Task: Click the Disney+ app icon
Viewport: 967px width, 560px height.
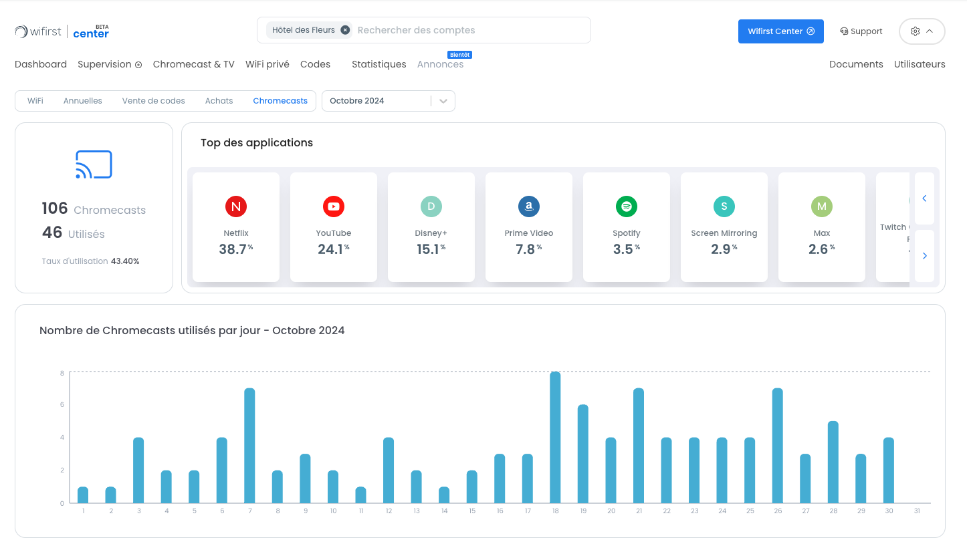Action: tap(431, 206)
